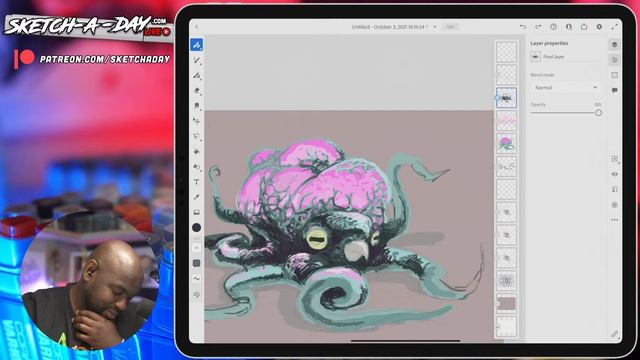Toggle the Layer properties panel icon
The width and height of the screenshot is (640, 360).
615,60
